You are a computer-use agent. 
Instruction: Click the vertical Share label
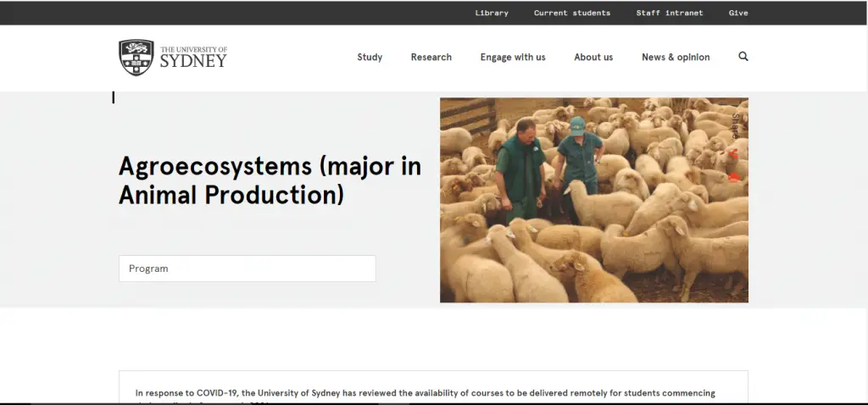735,125
